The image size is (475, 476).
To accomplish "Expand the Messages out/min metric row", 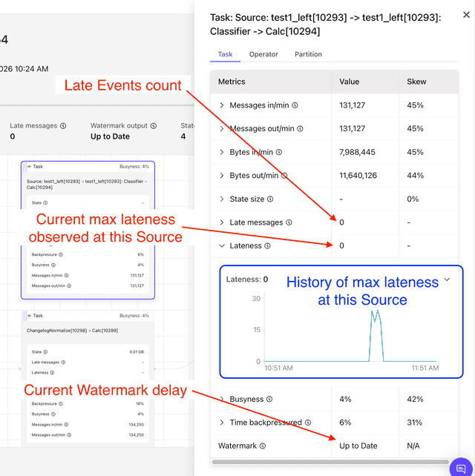I will [x=222, y=129].
